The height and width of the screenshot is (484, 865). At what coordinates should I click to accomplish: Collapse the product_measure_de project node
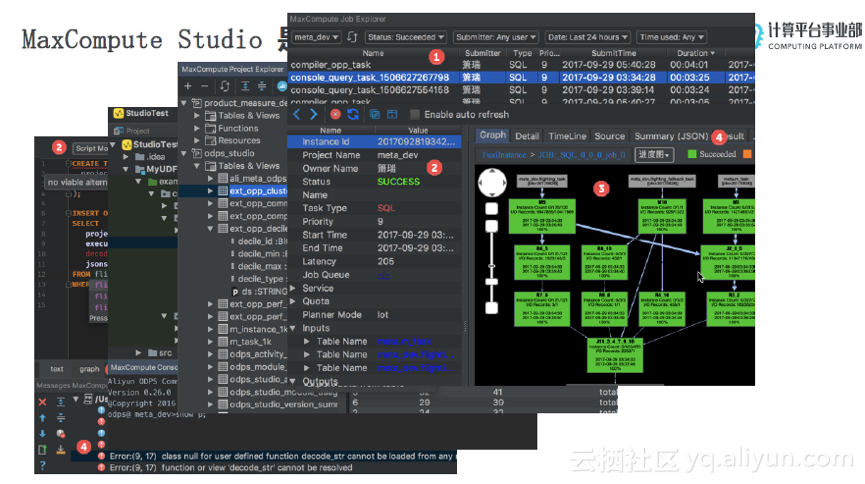click(x=184, y=103)
